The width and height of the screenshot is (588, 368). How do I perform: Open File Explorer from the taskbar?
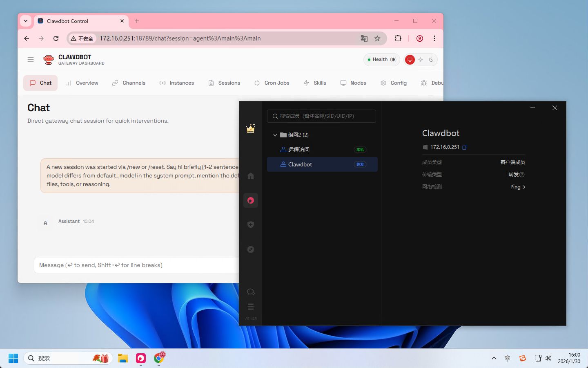coord(123,358)
